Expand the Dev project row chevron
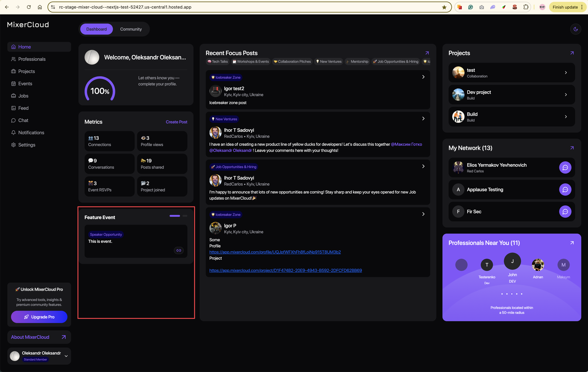Screen dimensions: 588x372 [566, 95]
